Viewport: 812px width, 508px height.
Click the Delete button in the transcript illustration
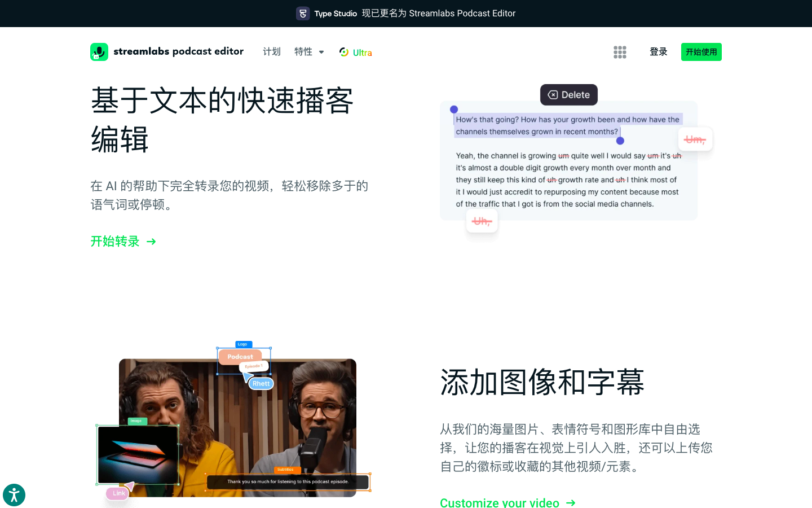coord(569,95)
